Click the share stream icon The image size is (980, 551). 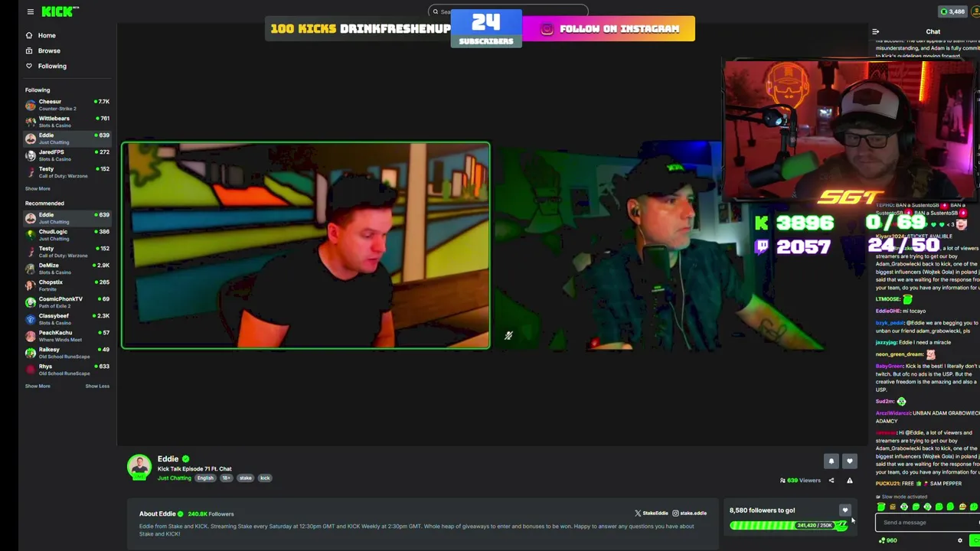(x=831, y=481)
